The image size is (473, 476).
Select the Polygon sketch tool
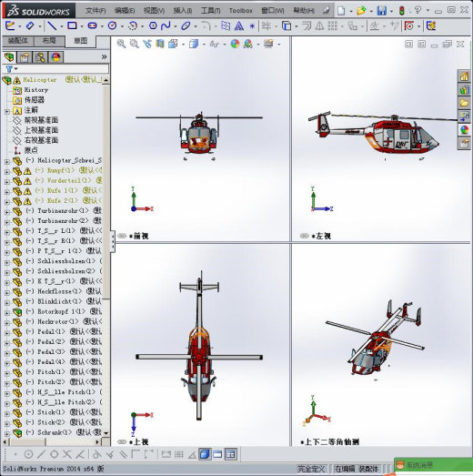tap(153, 25)
